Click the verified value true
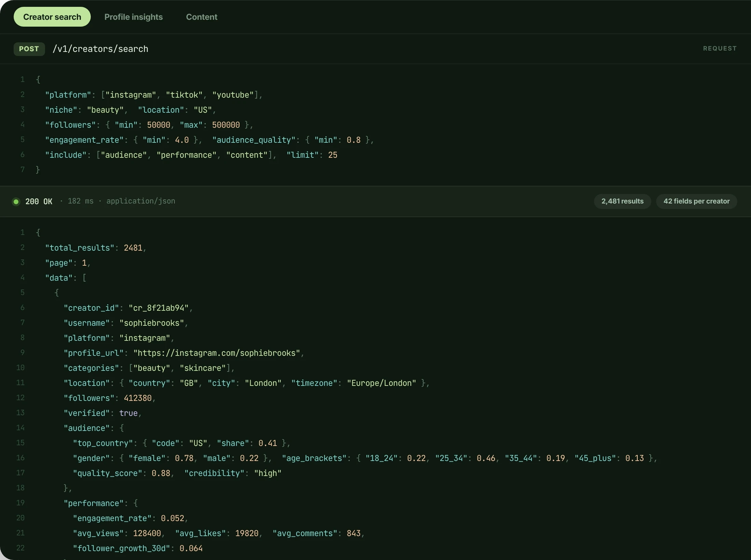751x560 pixels. pos(128,413)
